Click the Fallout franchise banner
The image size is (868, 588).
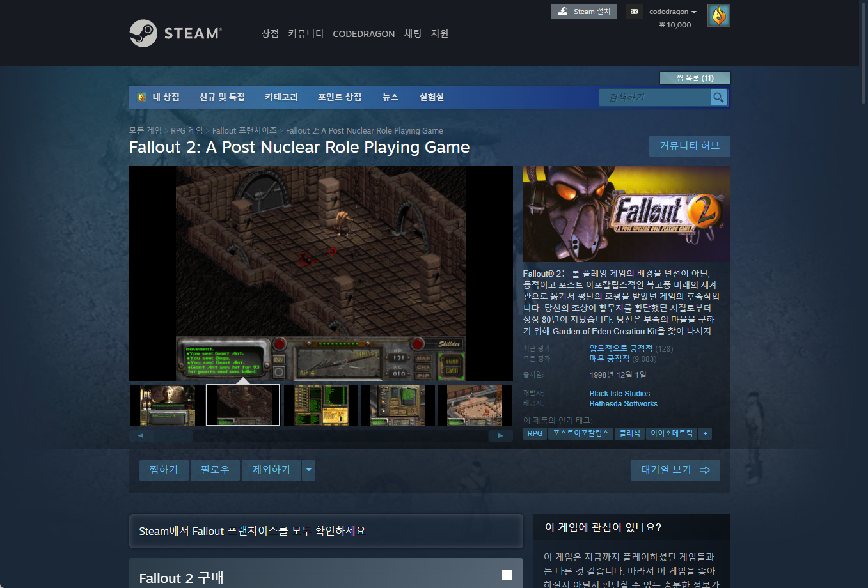tap(326, 531)
